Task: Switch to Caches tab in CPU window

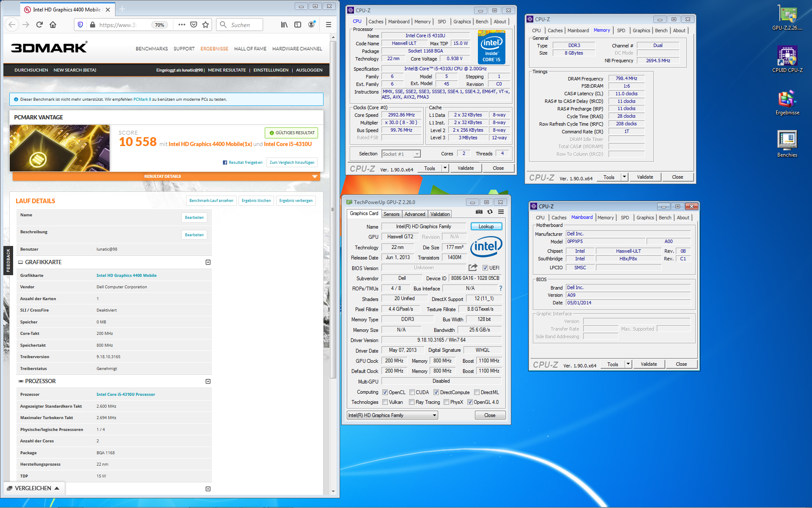Action: pyautogui.click(x=376, y=22)
